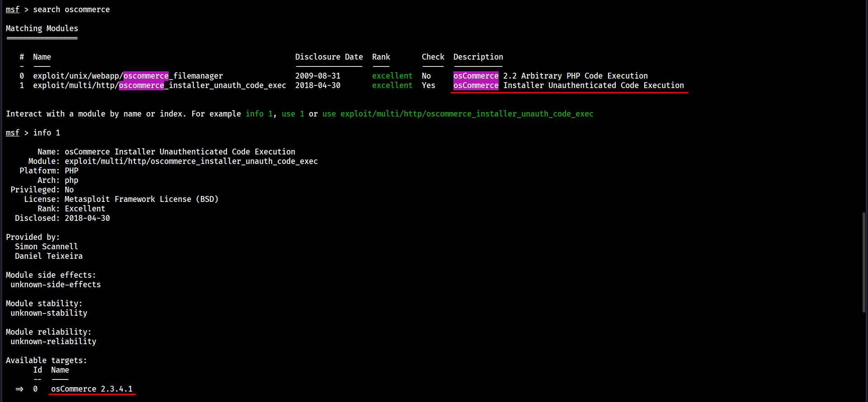Click the Metasploit Framework License (BSD) text
The image size is (868, 402).
[x=141, y=199]
